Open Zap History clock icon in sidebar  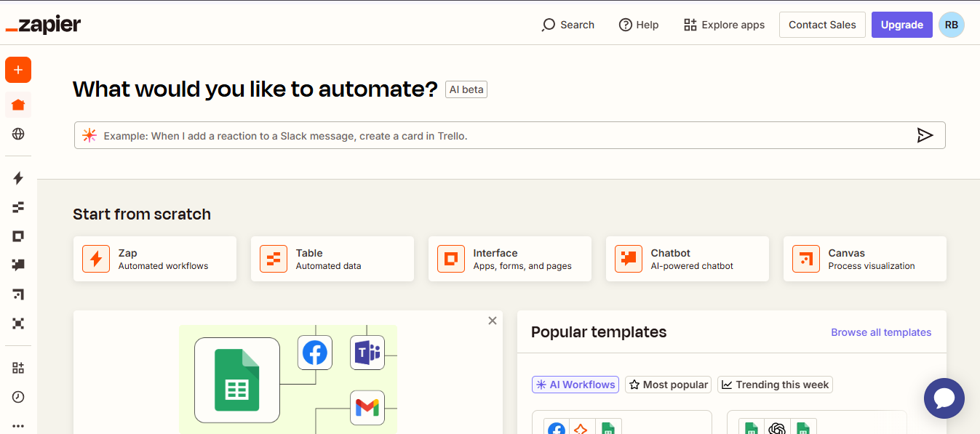(18, 397)
